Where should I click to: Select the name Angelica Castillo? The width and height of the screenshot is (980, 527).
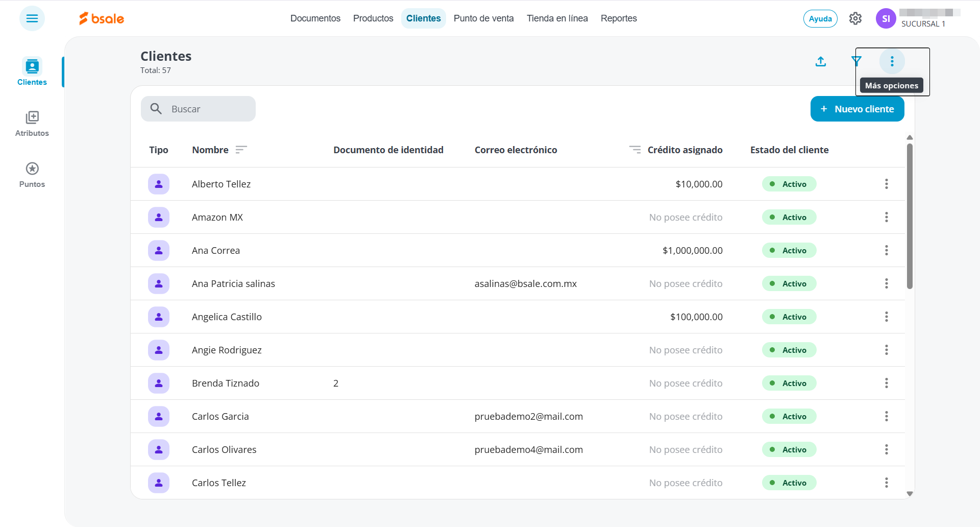[x=227, y=317]
